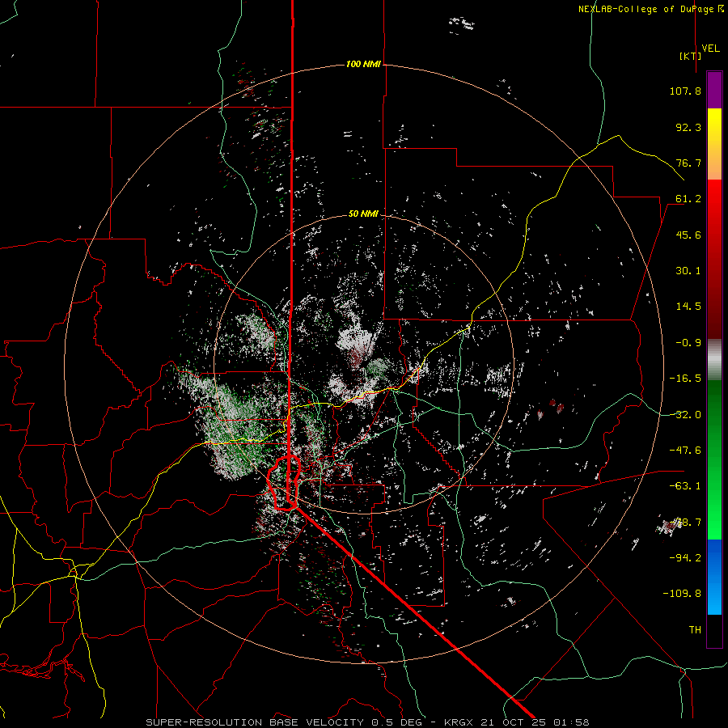Viewport: 728px width, 728px height.
Task: Click the Super-Resolution Base Velocity caption
Action: [x=367, y=722]
